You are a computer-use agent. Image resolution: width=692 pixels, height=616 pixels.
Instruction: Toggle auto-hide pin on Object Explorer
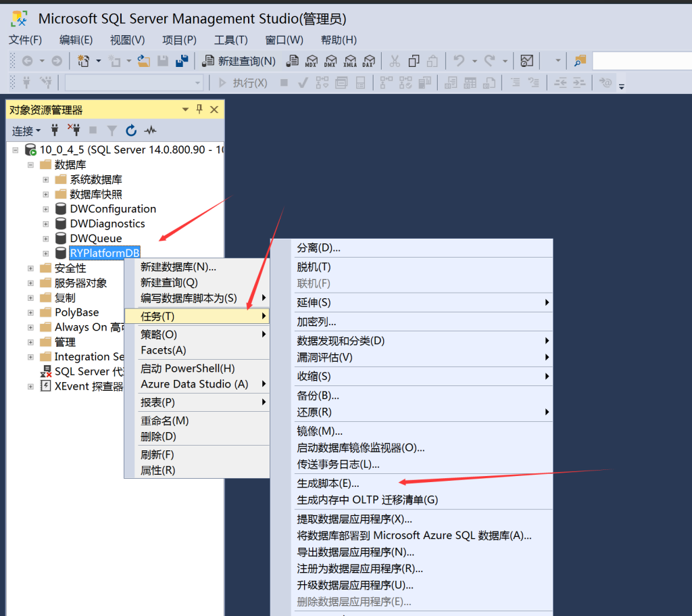tap(199, 109)
